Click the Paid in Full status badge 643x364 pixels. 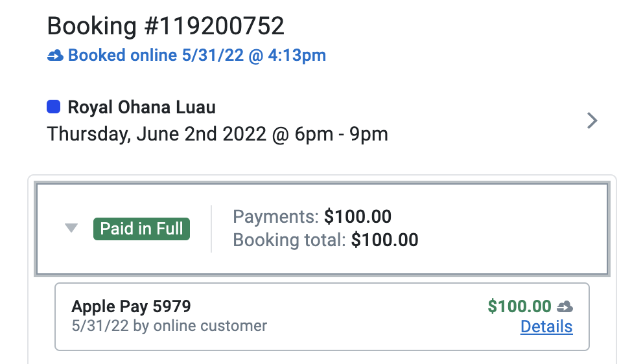(x=141, y=229)
